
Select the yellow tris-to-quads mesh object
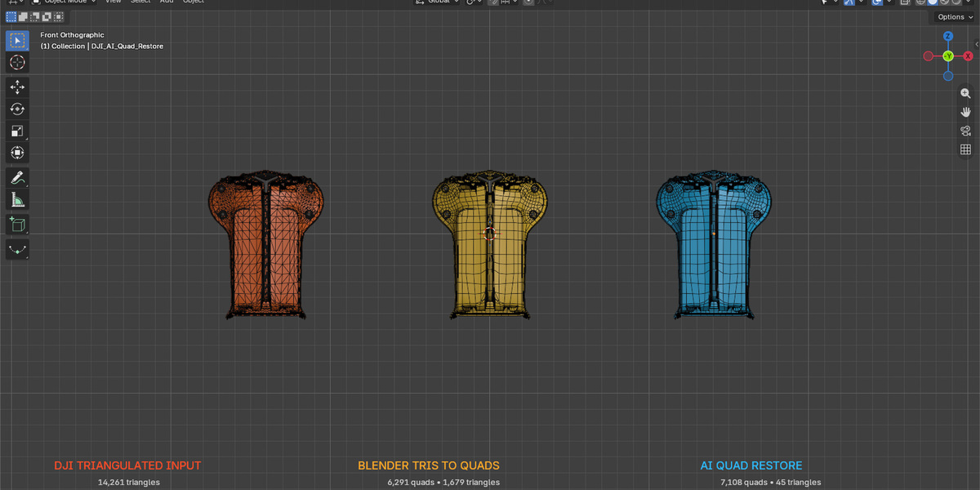(490, 245)
